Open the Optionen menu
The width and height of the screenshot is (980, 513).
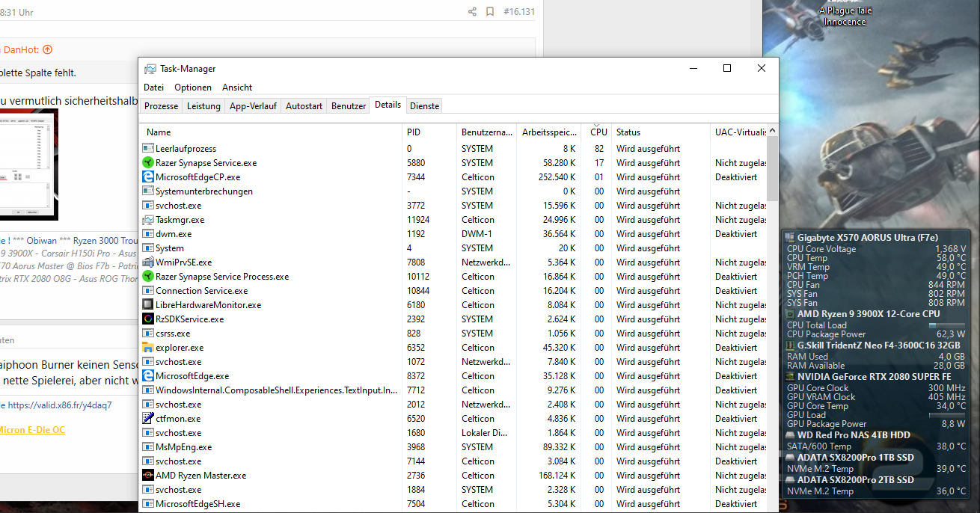tap(193, 87)
